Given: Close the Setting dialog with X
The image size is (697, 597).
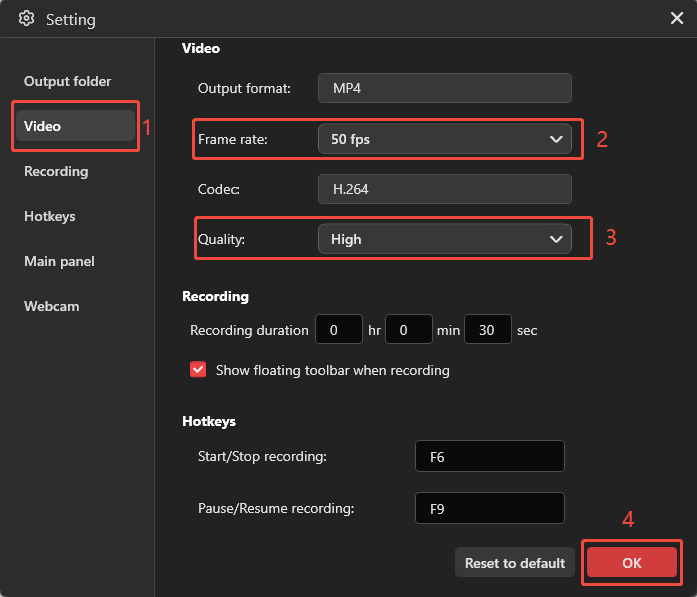Looking at the screenshot, I should 677,18.
